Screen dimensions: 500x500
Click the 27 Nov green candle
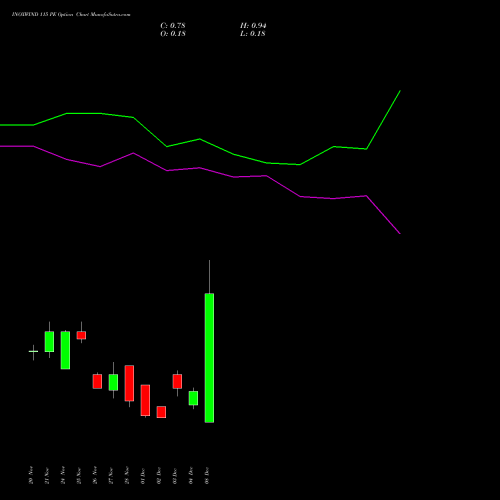(x=113, y=382)
